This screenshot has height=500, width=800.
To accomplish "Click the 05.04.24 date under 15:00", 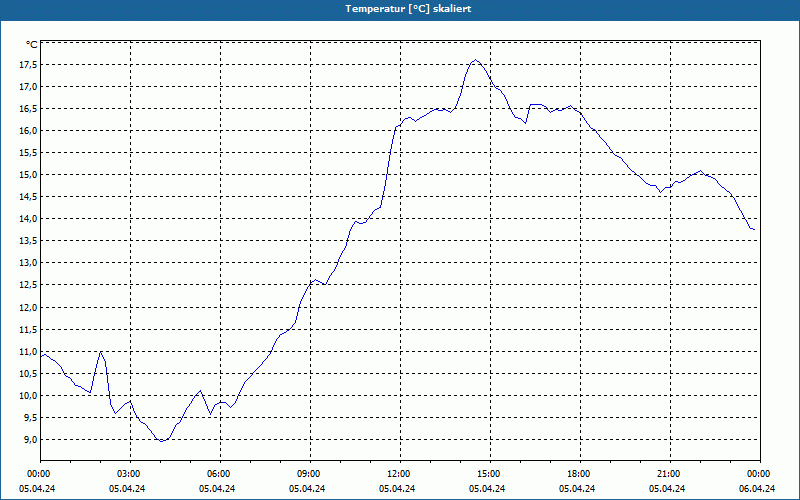I will coord(487,488).
